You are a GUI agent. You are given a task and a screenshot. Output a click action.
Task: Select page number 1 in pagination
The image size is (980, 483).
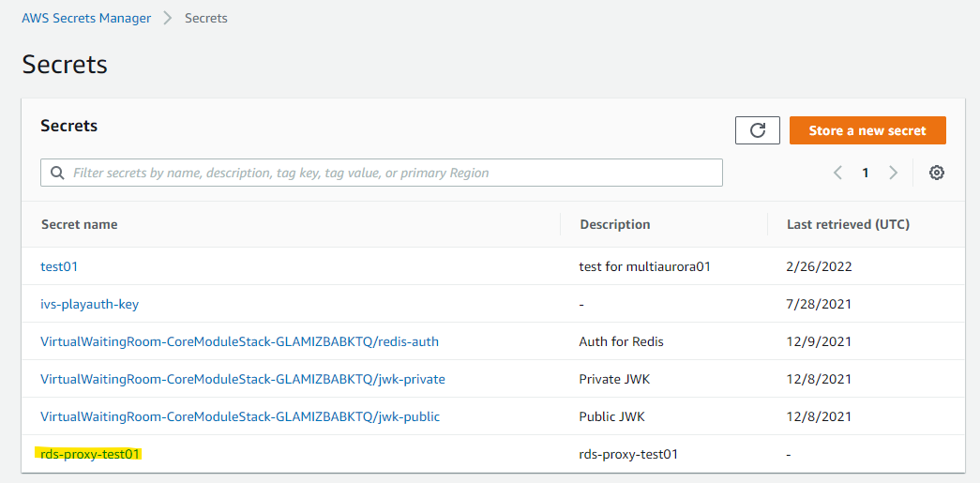tap(866, 173)
